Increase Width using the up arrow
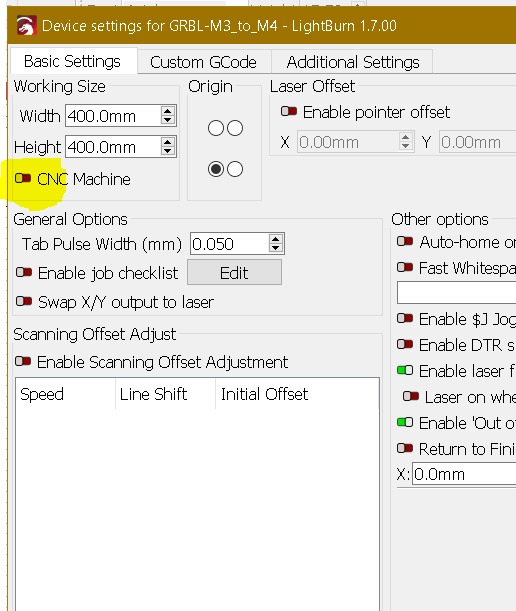Screen dimensions: 516x611 click(x=168, y=111)
